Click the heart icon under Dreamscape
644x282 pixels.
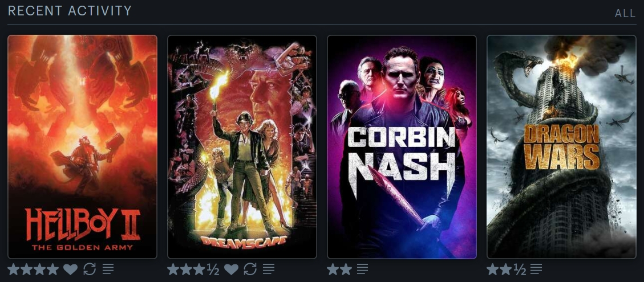coord(231,269)
